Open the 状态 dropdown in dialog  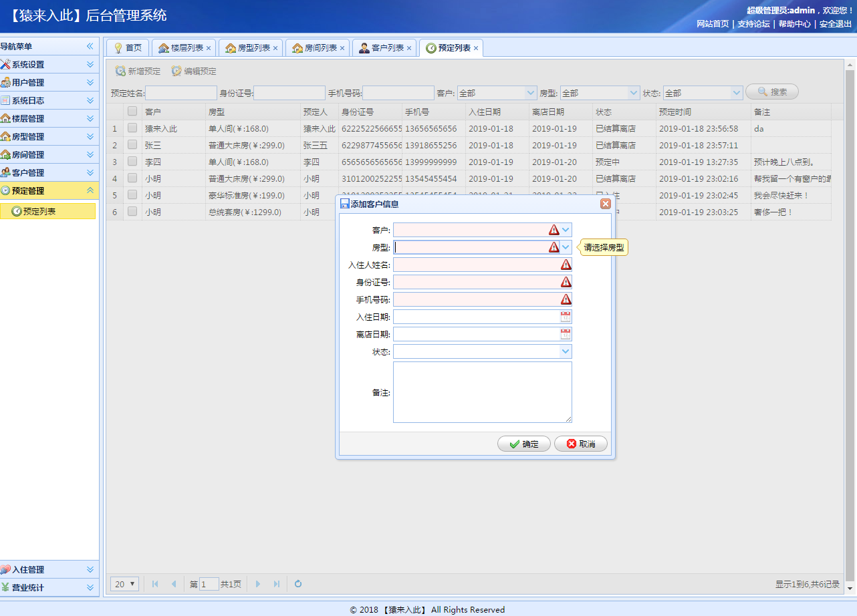(x=566, y=351)
